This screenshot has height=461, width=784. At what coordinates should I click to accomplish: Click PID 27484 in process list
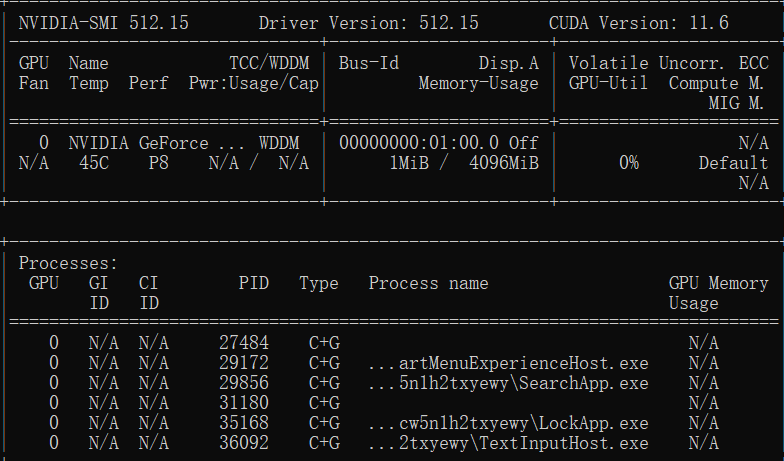point(244,343)
